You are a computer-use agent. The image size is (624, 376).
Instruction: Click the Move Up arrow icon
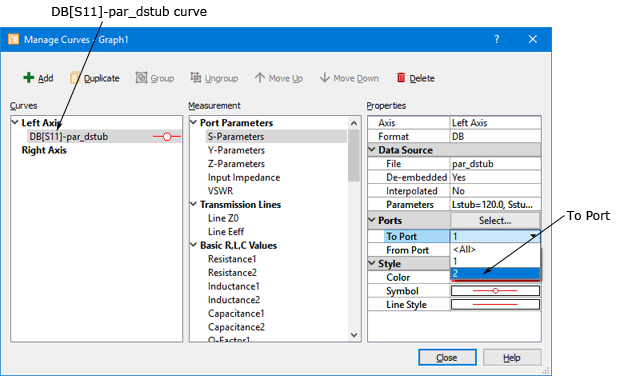pos(260,78)
